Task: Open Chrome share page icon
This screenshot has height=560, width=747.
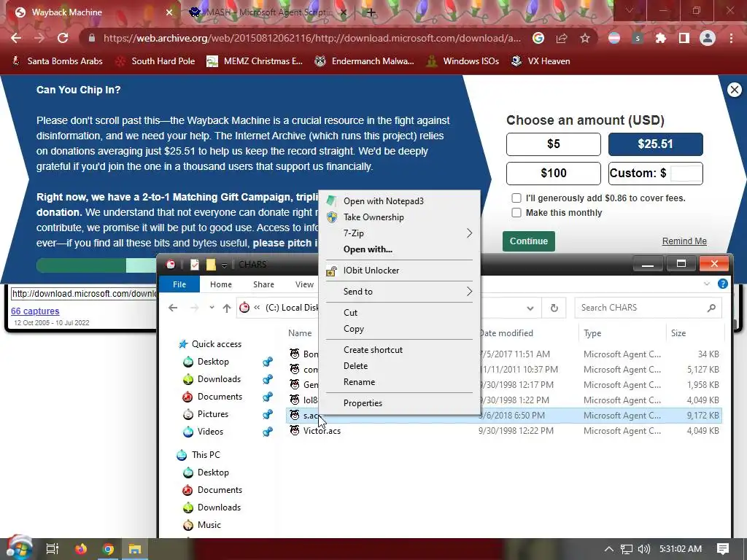Action: (562, 38)
